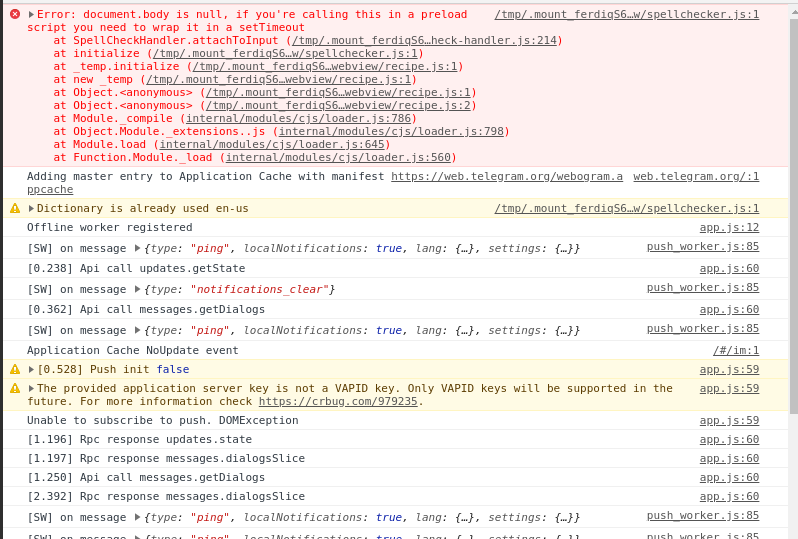798x539 pixels.
Task: Open spellchecker.js:1 source of the Error row
Action: pyautogui.click(x=626, y=14)
